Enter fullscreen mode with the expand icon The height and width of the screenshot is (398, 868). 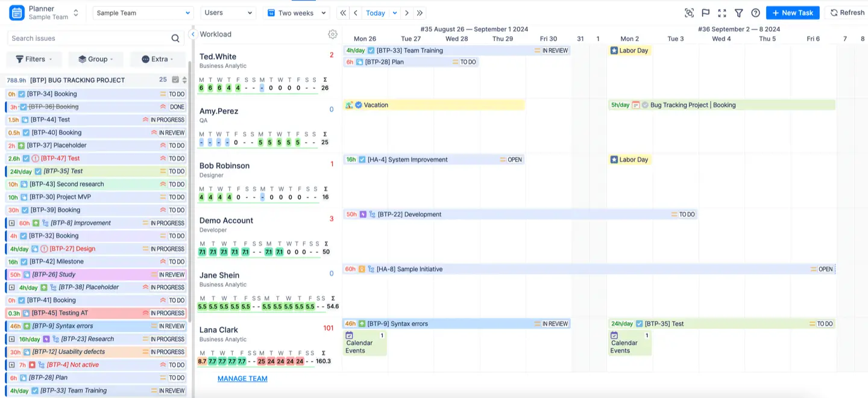click(x=722, y=13)
